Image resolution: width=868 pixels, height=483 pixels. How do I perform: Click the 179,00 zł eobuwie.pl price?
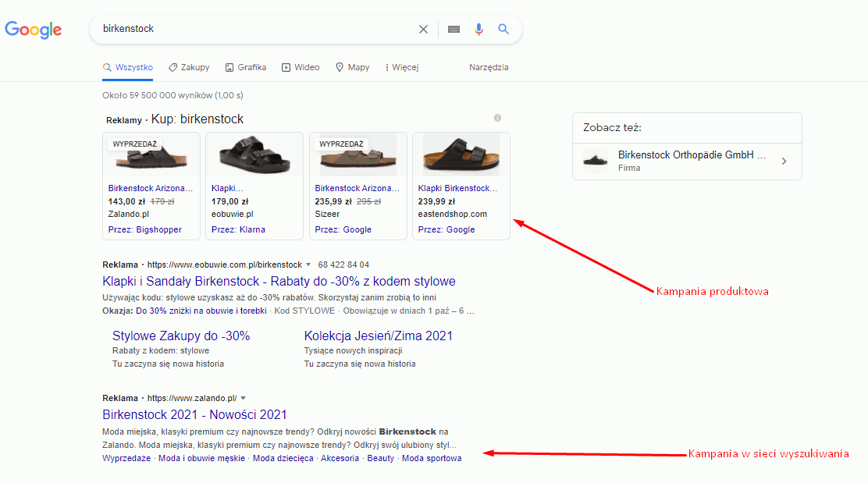[229, 201]
